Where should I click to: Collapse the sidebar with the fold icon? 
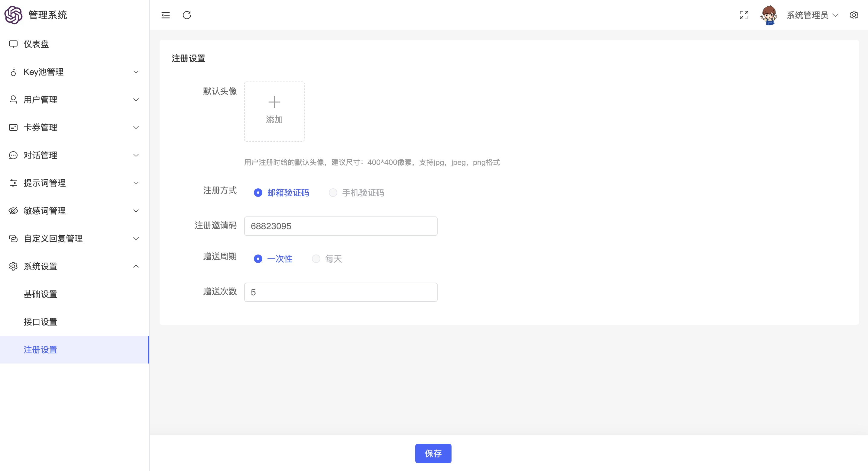165,15
